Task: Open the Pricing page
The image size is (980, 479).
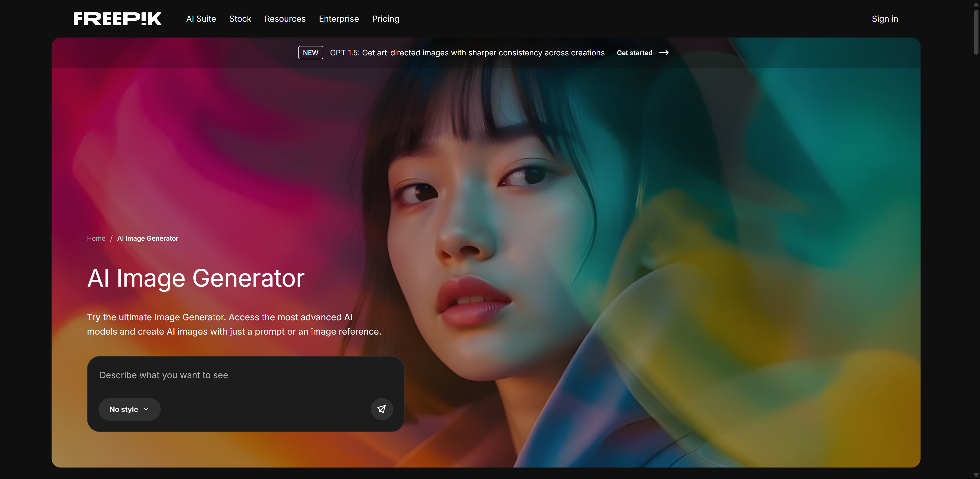Action: [385, 19]
